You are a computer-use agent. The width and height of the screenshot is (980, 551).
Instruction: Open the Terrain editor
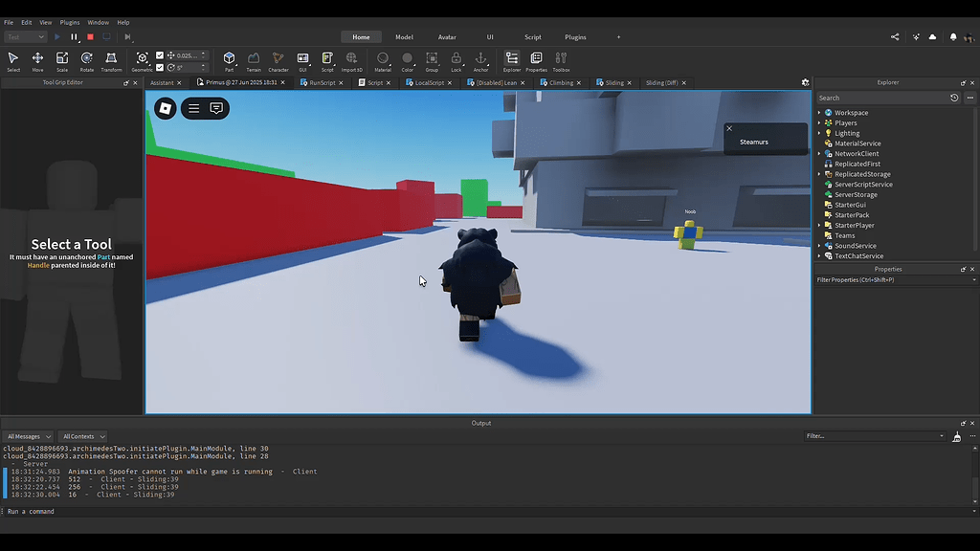click(x=256, y=59)
